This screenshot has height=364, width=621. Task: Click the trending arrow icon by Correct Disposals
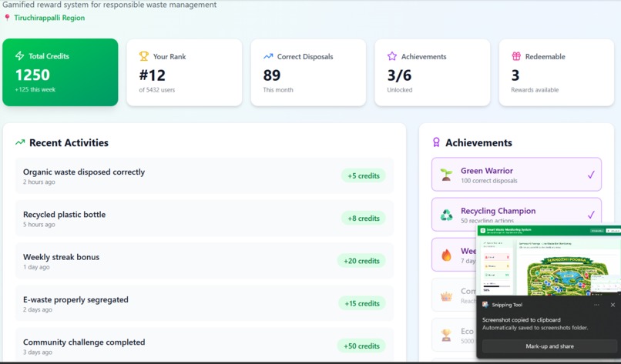(x=268, y=56)
